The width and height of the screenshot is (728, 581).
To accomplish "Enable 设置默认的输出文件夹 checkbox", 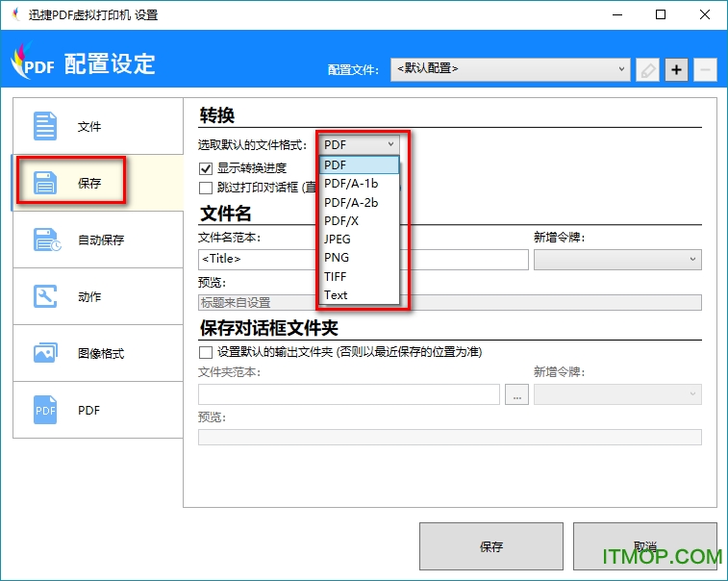I will [x=206, y=352].
